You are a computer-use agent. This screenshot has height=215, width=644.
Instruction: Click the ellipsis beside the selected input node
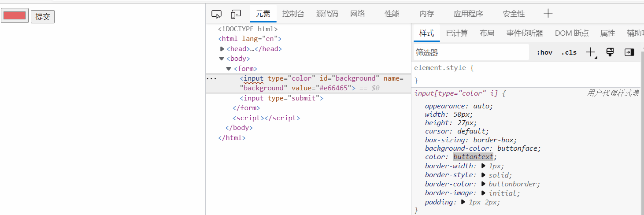[x=211, y=78]
